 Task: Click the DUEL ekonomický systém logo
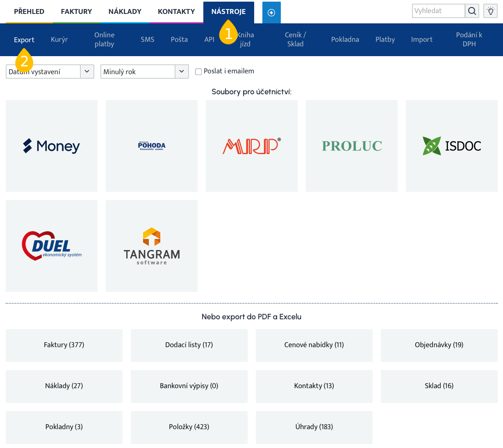[52, 246]
